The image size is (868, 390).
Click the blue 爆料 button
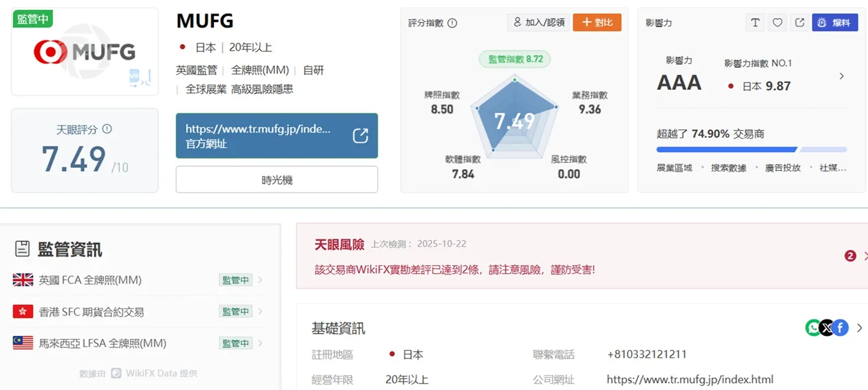[x=835, y=22]
